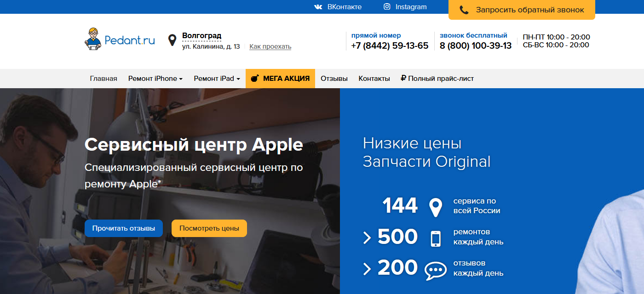This screenshot has height=294, width=644.
Task: Open the Instagram link
Action: [x=411, y=7]
